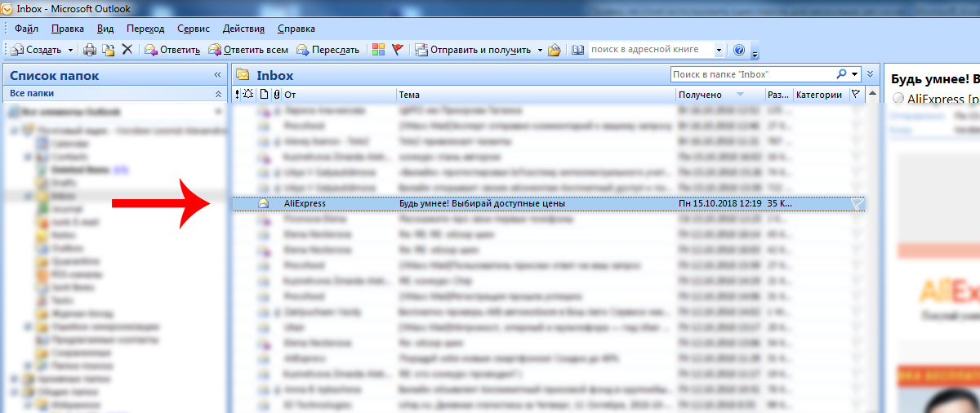The image size is (980, 413).
Task: Select the AliExpress message row
Action: click(x=549, y=203)
